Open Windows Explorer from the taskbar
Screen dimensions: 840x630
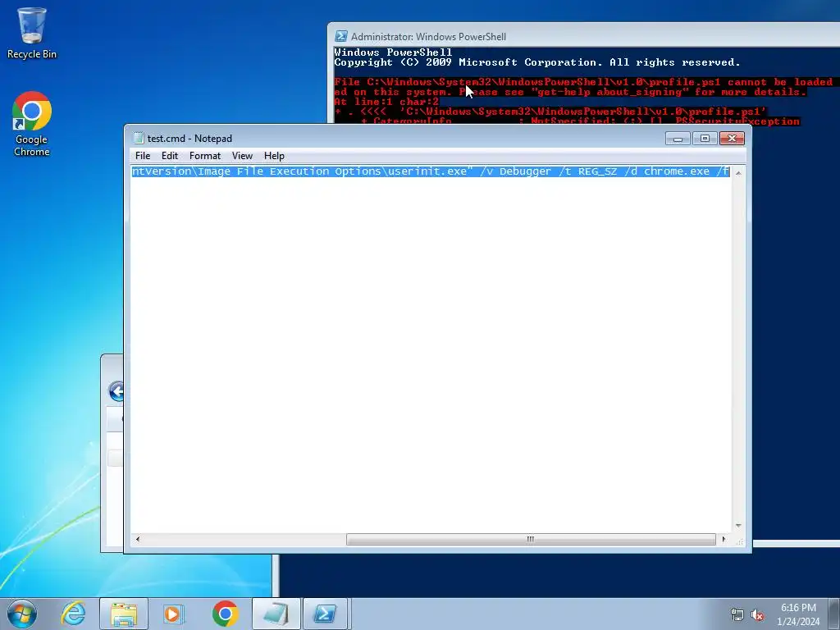[x=123, y=614]
